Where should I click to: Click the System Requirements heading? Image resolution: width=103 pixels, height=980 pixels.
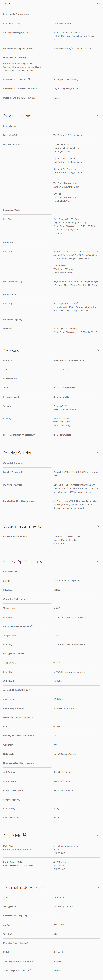[x=22, y=526]
